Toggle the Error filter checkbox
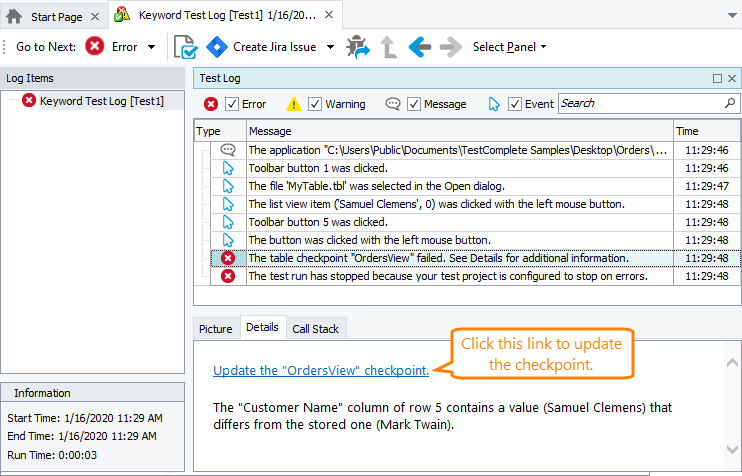Screen dimensions: 742x476 click(232, 104)
